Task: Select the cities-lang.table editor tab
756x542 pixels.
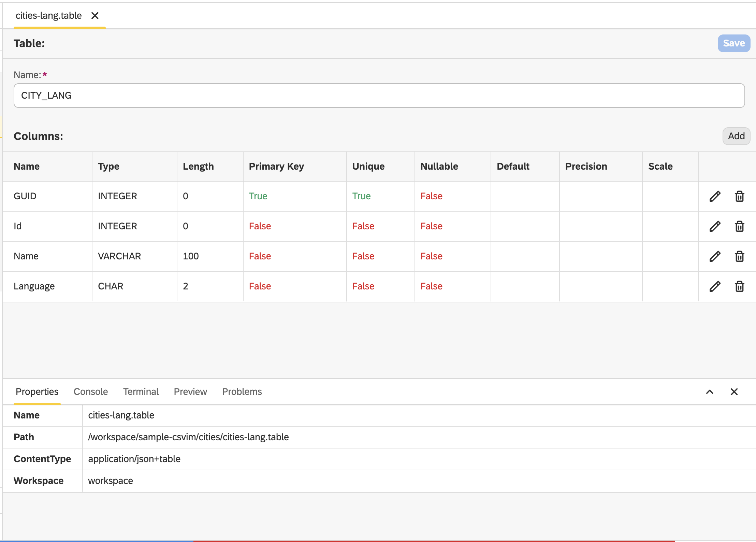Action: point(49,16)
